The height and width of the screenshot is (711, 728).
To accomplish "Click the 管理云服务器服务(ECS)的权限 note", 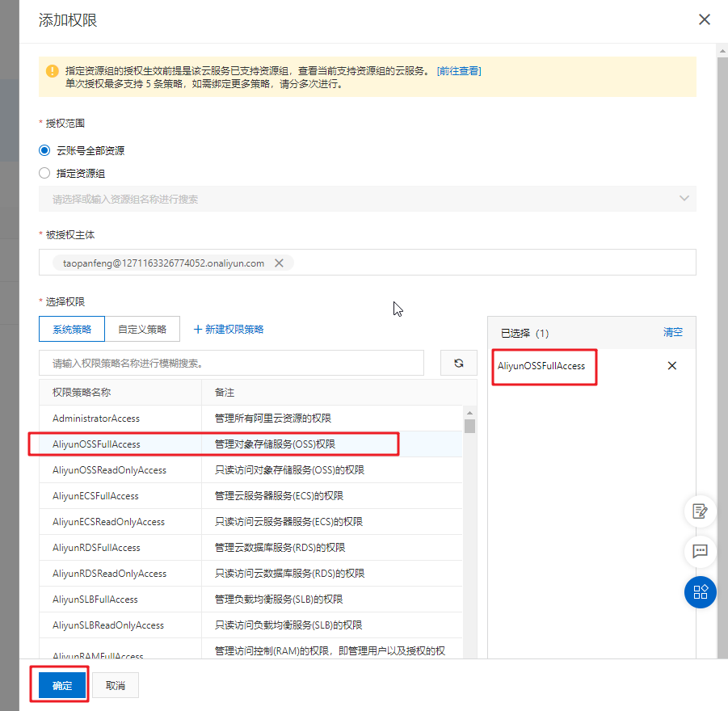I will pos(279,496).
